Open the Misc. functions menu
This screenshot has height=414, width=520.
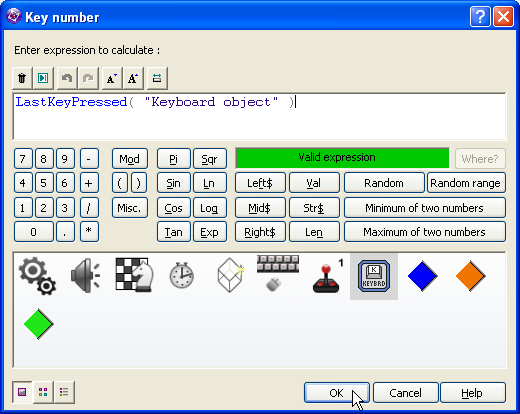130,208
